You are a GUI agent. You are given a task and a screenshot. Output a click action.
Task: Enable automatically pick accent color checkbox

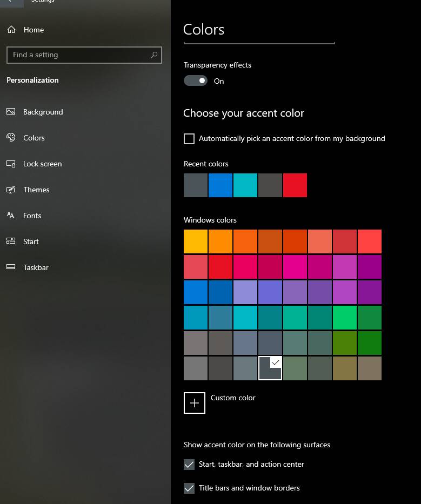[189, 139]
